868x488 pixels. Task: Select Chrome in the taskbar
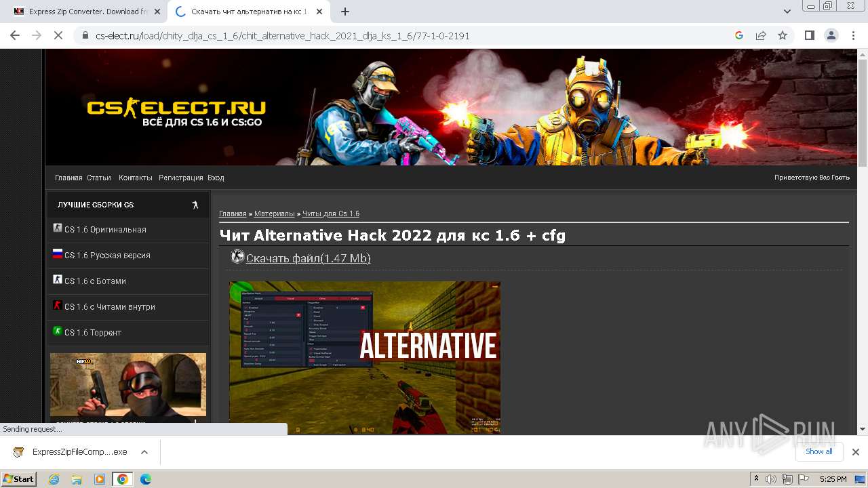pyautogui.click(x=123, y=479)
